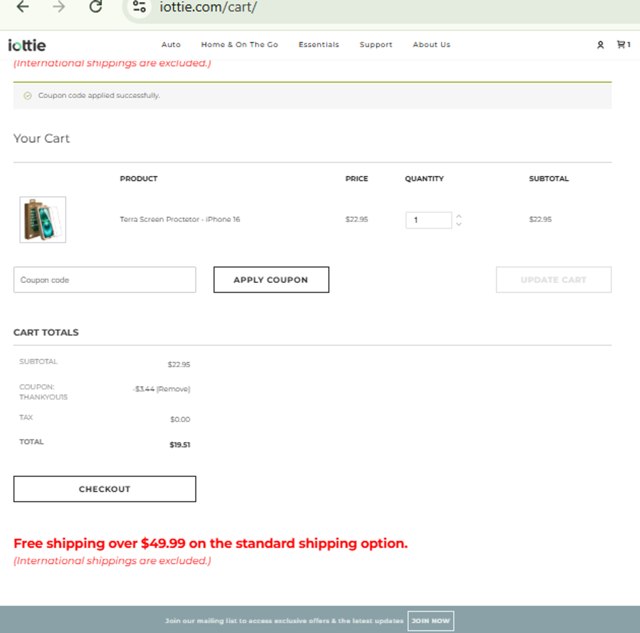The image size is (640, 633).
Task: Select the Coupon code applied successfully message
Action: [99, 96]
